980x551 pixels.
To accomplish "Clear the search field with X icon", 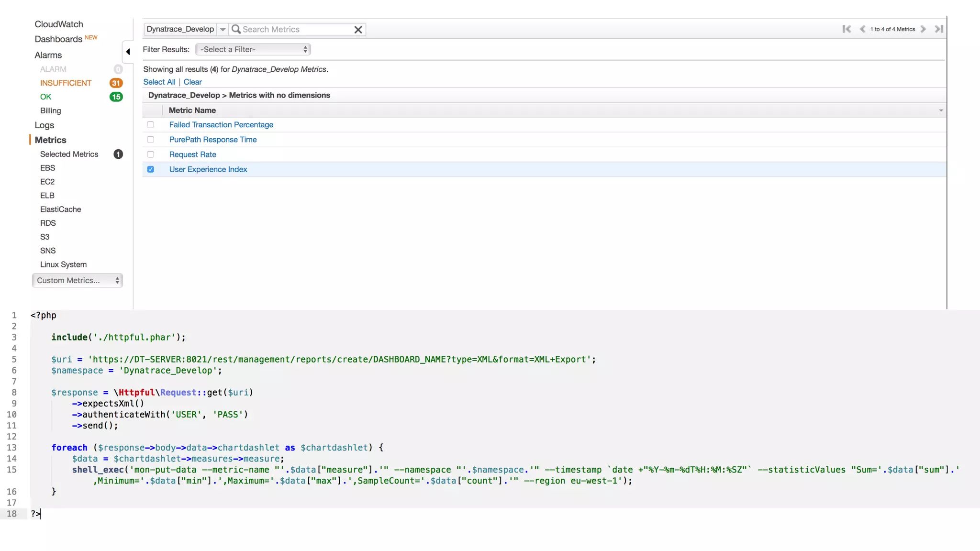I will [358, 30].
